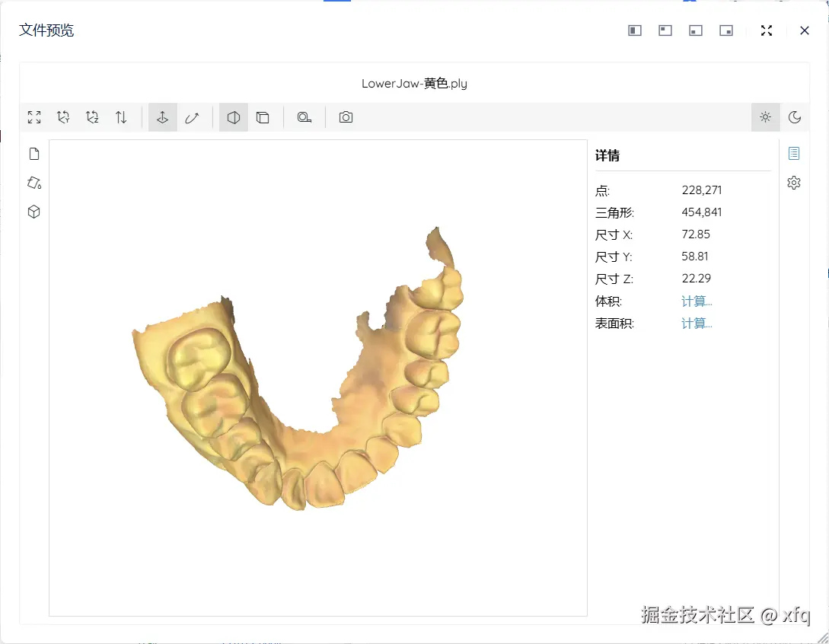
Task: Select the 三角形 value 454,841
Action: (x=702, y=212)
